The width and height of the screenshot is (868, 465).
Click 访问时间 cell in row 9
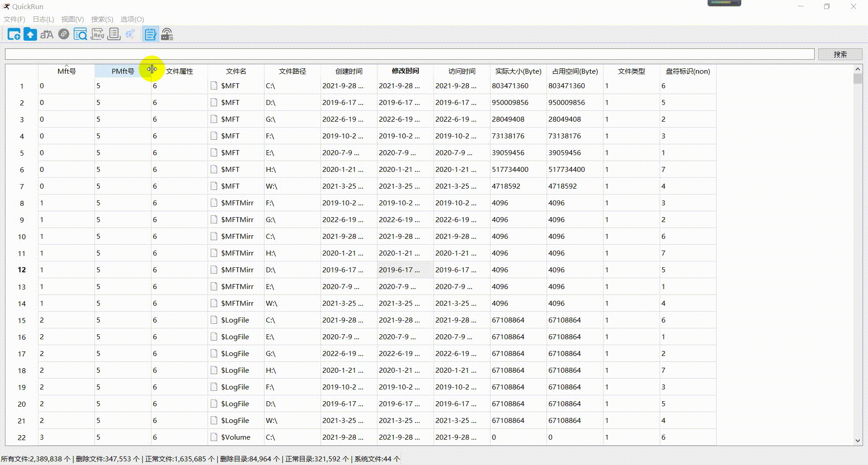462,219
